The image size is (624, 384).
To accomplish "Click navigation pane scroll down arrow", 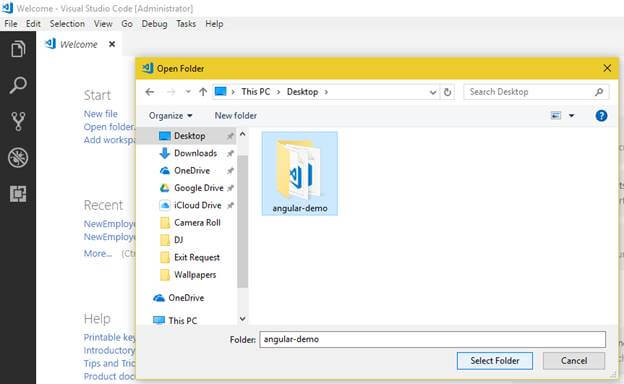I will pyautogui.click(x=242, y=319).
